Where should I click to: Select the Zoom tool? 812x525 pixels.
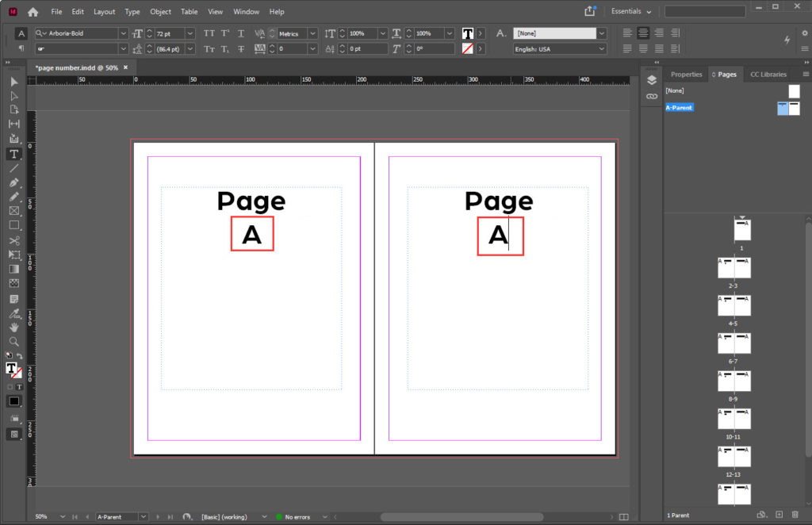(x=13, y=341)
